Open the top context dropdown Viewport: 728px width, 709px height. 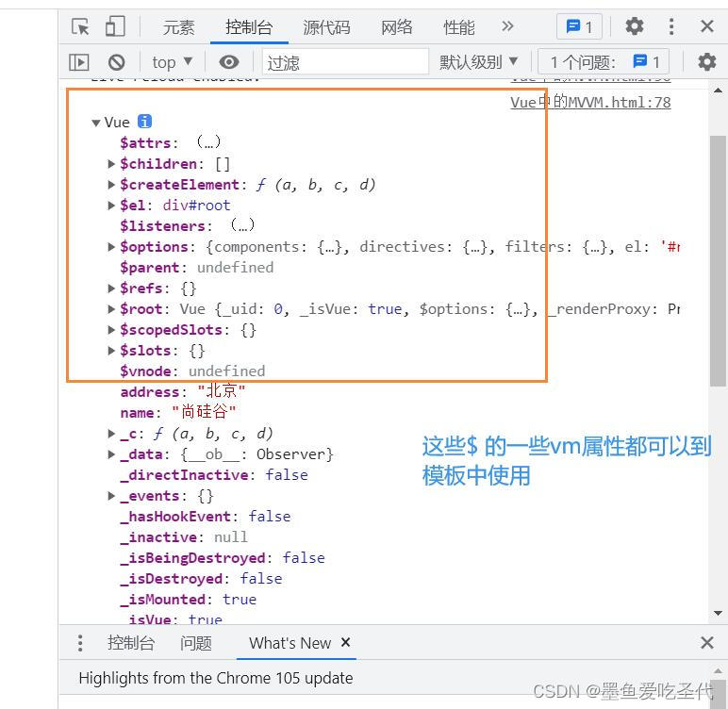click(173, 62)
